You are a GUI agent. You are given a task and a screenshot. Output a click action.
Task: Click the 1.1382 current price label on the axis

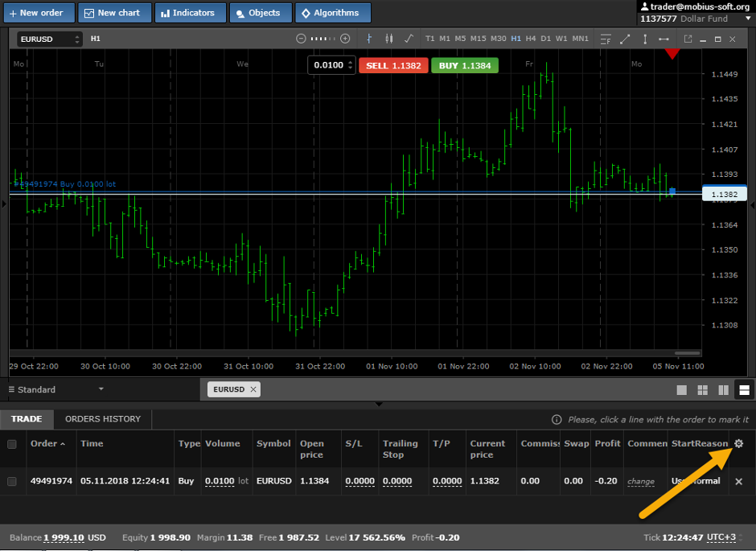(x=724, y=194)
